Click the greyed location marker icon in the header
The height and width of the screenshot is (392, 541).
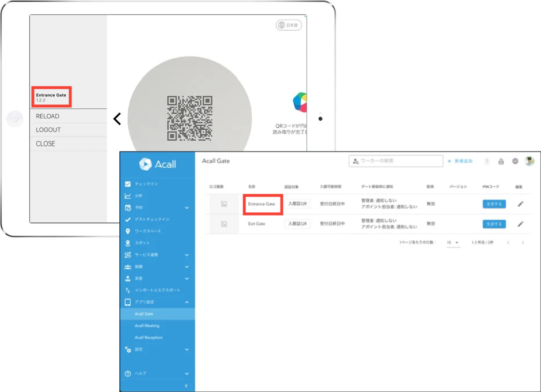[487, 161]
